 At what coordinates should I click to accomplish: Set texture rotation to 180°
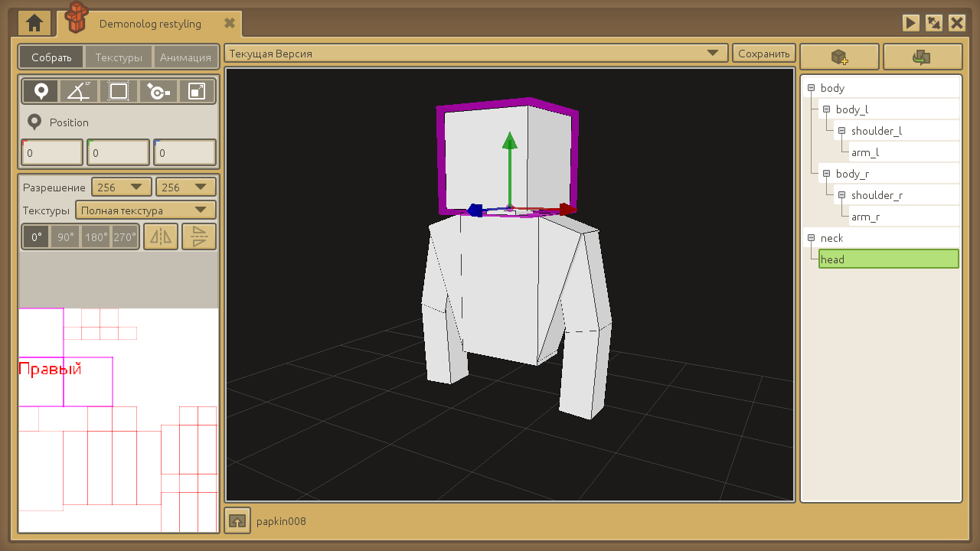[96, 237]
